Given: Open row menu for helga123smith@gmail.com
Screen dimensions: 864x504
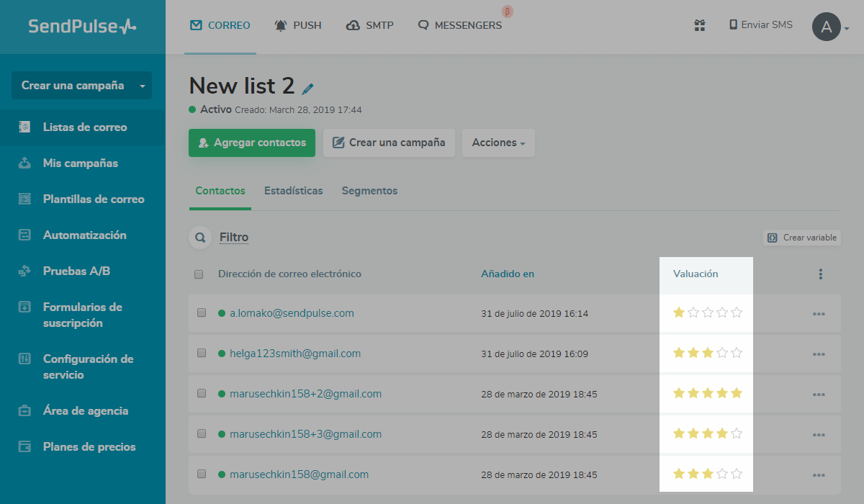Looking at the screenshot, I should [818, 354].
